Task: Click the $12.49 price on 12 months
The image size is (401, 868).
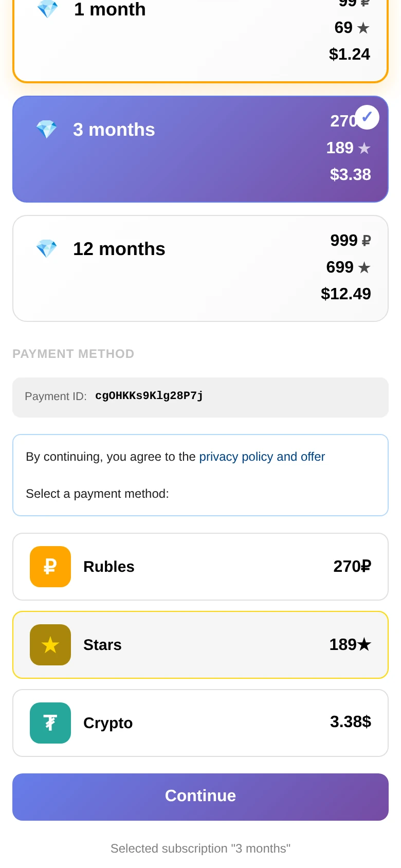Action: point(346,294)
